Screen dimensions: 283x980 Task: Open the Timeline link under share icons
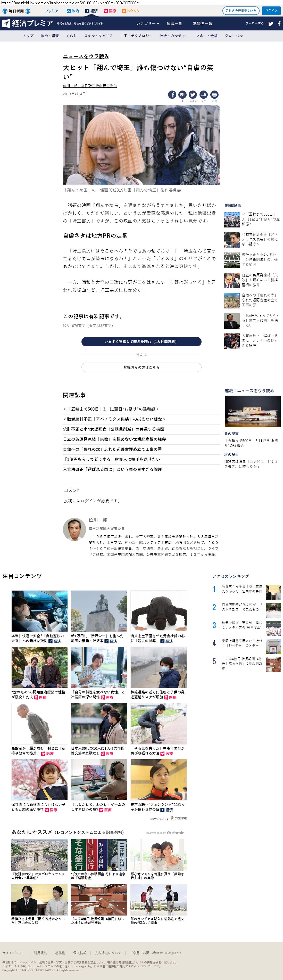coord(192,101)
